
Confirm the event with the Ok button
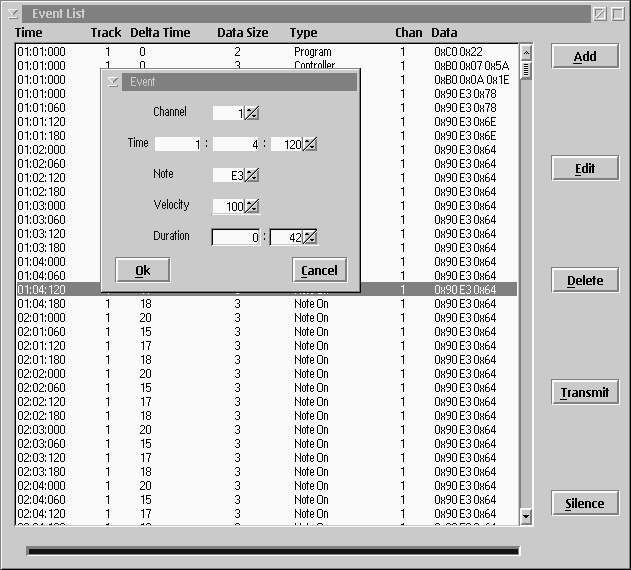(142, 270)
